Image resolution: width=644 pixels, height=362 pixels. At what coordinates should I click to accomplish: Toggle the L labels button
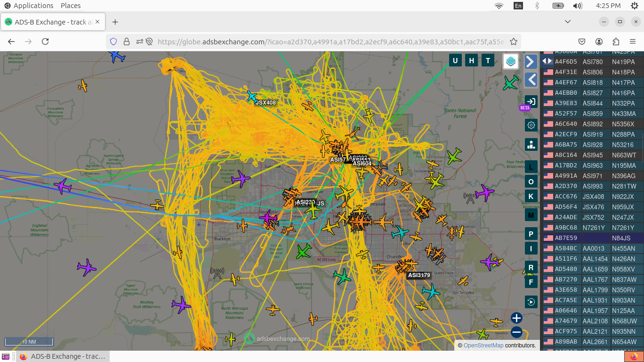(531, 167)
